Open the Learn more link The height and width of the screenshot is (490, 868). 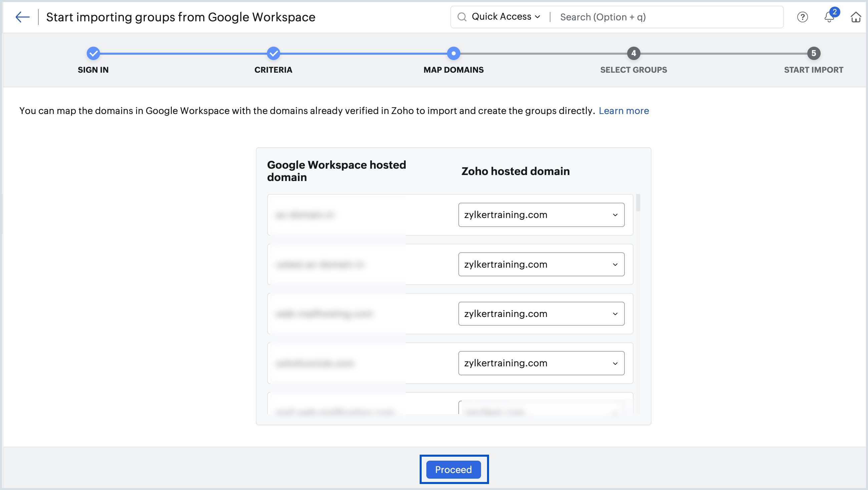tap(624, 111)
